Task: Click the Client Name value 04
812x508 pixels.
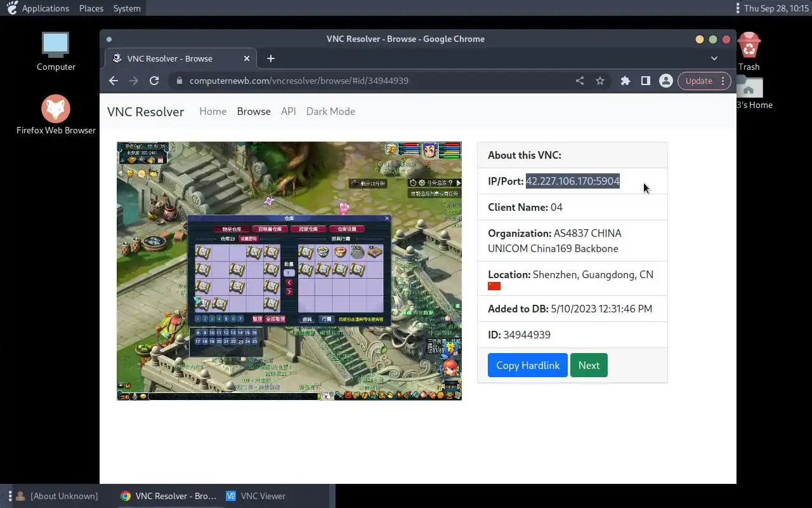Action: click(556, 207)
